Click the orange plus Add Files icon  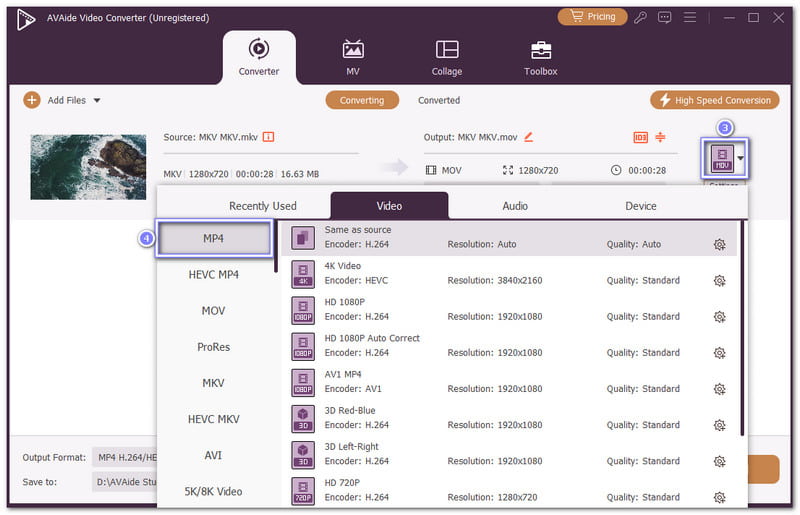tap(32, 100)
